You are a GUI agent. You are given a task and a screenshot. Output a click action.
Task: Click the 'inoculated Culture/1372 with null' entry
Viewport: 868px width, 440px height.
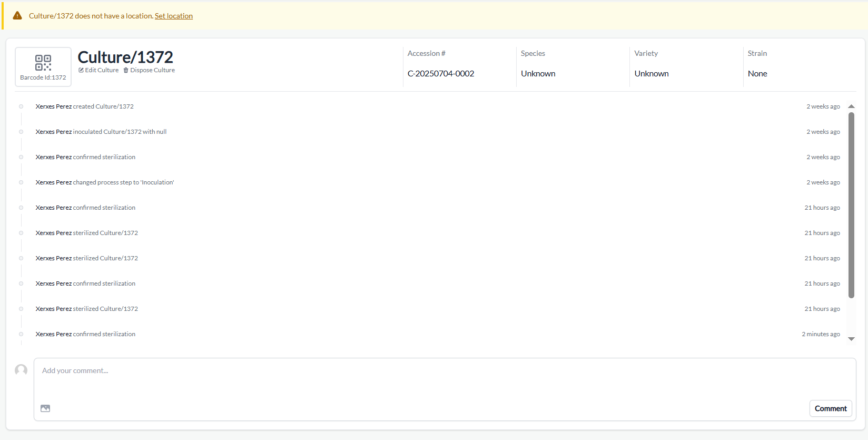(x=101, y=132)
